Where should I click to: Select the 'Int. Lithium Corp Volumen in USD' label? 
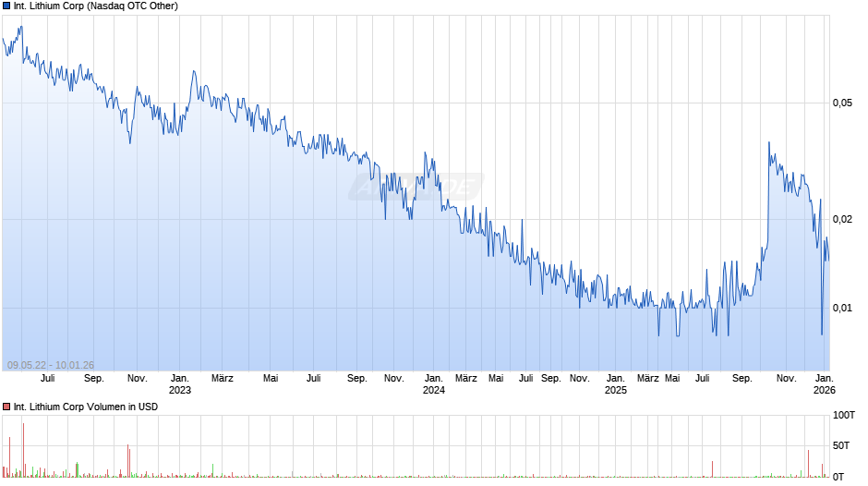[86, 407]
